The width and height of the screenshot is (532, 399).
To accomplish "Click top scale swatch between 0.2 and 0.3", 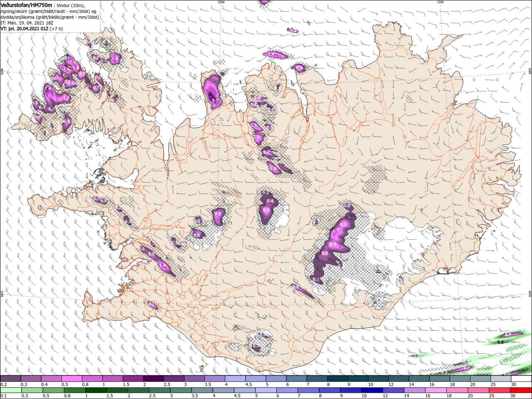I will pos(10,379).
